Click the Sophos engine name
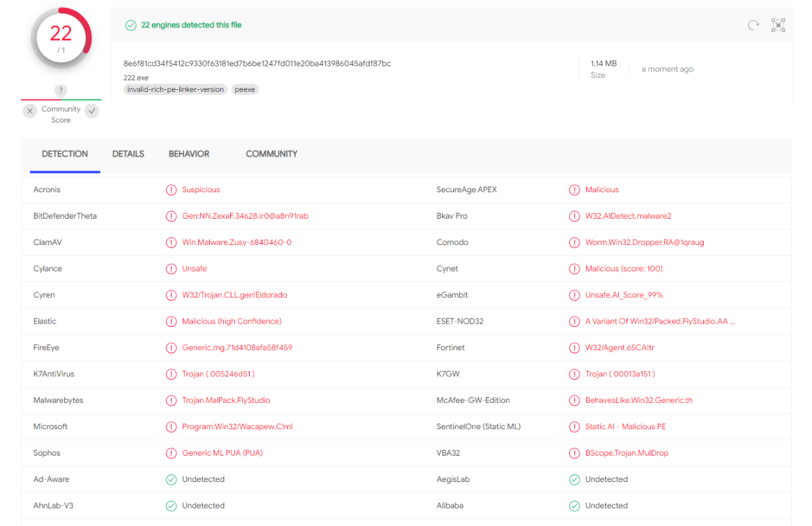Screen dimensions: 812x526 pyautogui.click(x=47, y=454)
